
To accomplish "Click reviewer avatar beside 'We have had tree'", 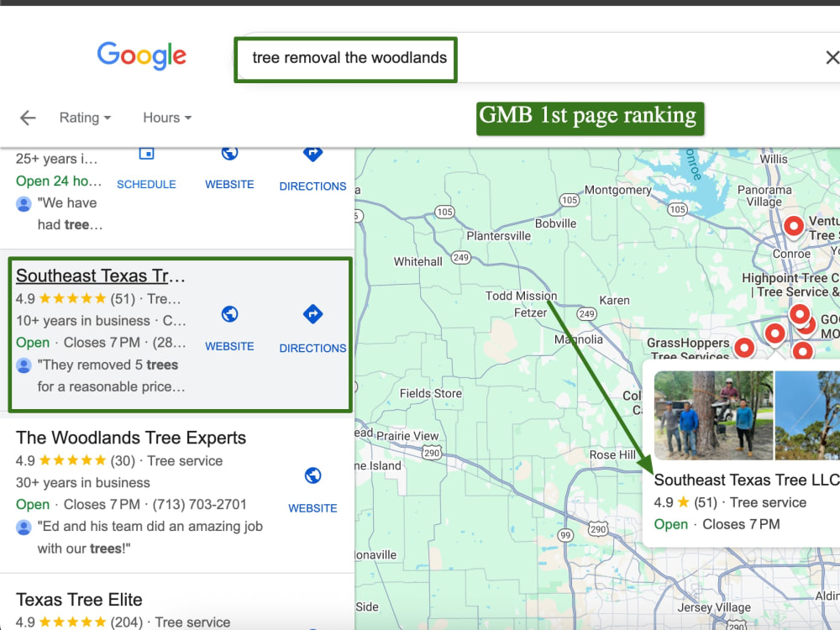I will [24, 203].
